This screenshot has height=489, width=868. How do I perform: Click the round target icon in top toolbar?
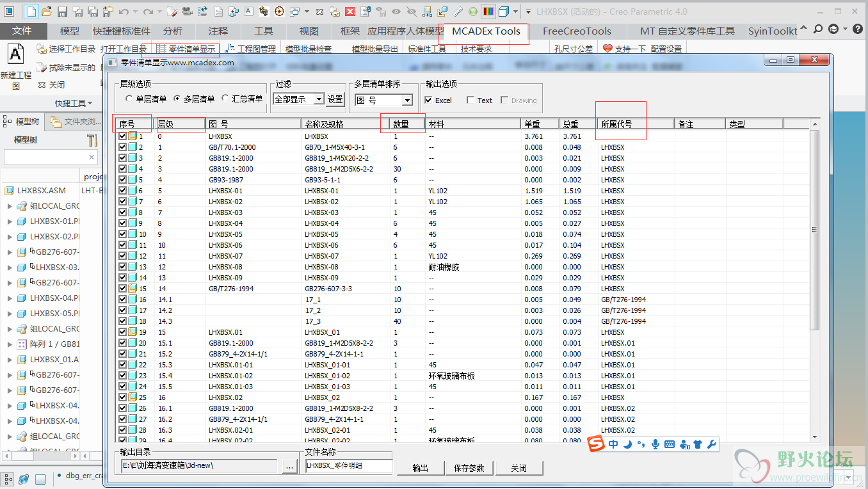tap(280, 12)
